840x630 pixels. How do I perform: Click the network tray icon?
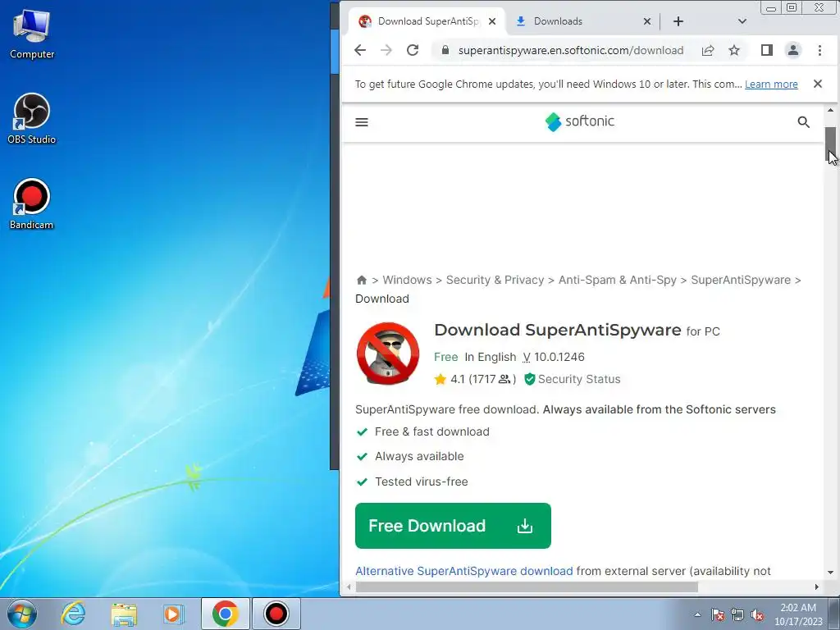[737, 614]
